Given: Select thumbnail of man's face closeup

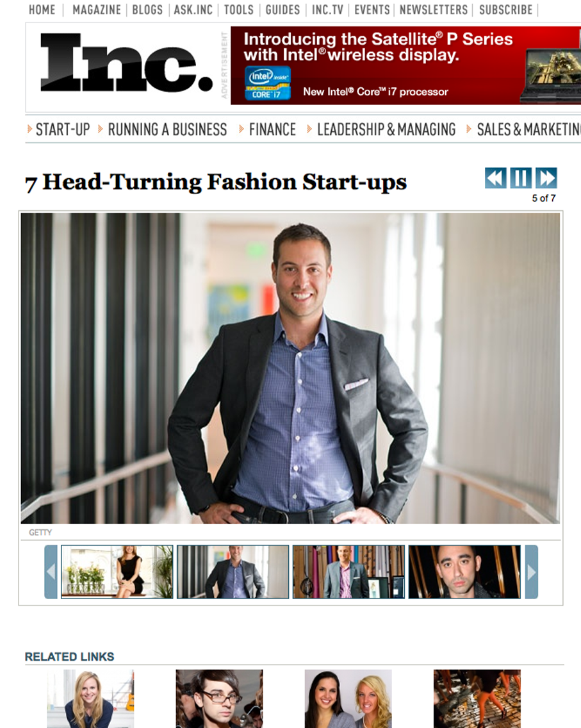Looking at the screenshot, I should (x=464, y=572).
